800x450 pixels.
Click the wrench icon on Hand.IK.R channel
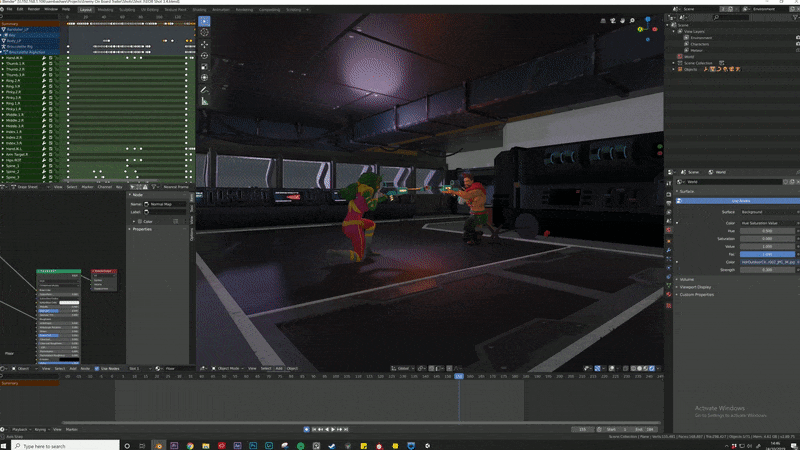(44, 58)
